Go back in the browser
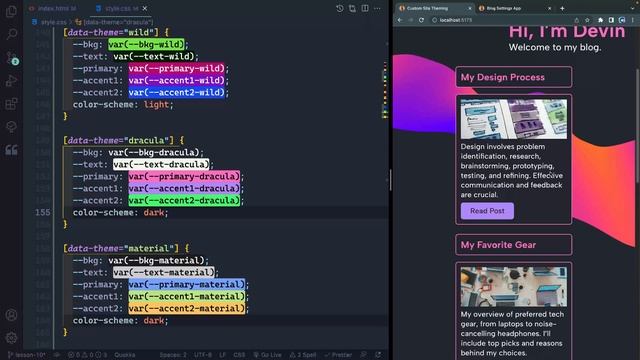 [400, 20]
